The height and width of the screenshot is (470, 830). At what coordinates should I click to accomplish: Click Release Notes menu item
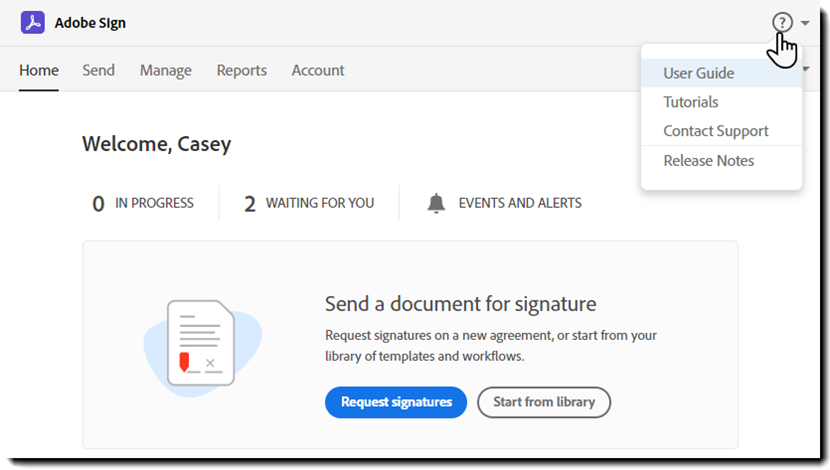pyautogui.click(x=721, y=160)
